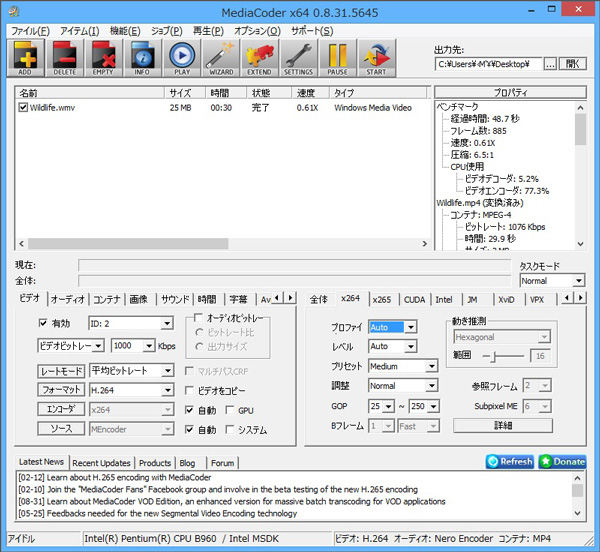Click the ... browse output folder button

click(550, 64)
